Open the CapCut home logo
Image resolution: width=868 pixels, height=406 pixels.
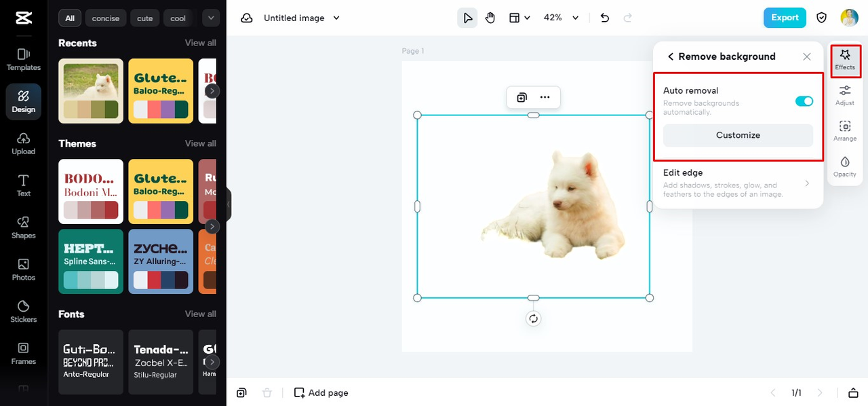click(x=24, y=18)
